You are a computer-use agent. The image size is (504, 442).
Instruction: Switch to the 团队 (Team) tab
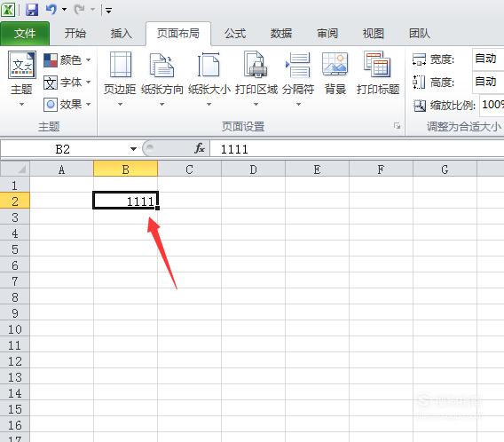420,34
